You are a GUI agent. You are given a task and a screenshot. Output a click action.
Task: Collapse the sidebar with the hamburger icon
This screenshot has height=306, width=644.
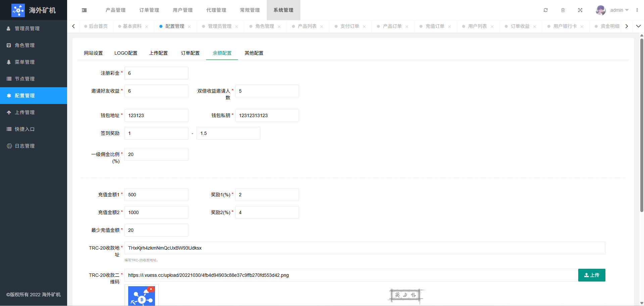coord(84,10)
